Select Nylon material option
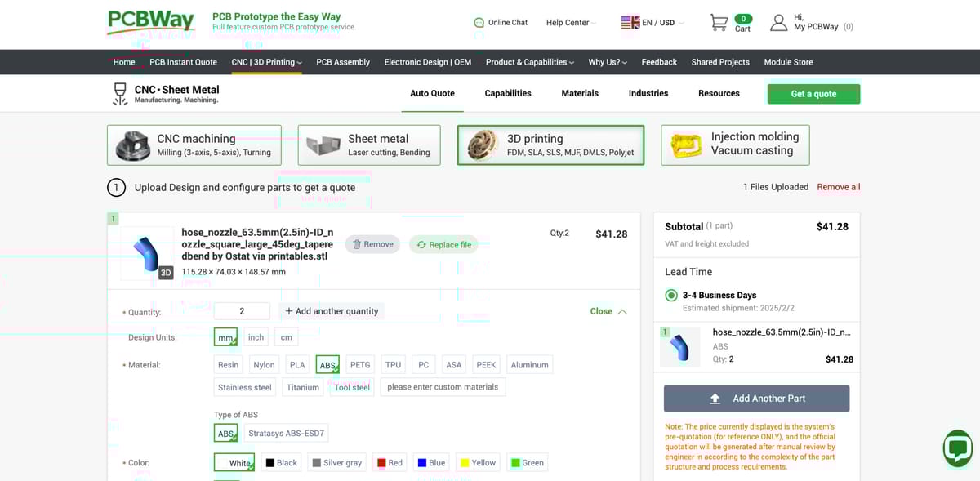The image size is (980, 481). 264,365
